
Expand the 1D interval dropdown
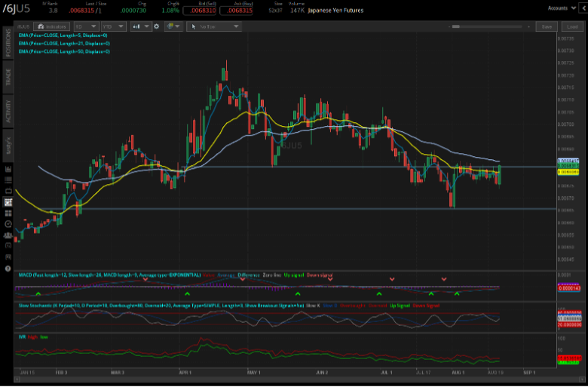[x=88, y=26]
